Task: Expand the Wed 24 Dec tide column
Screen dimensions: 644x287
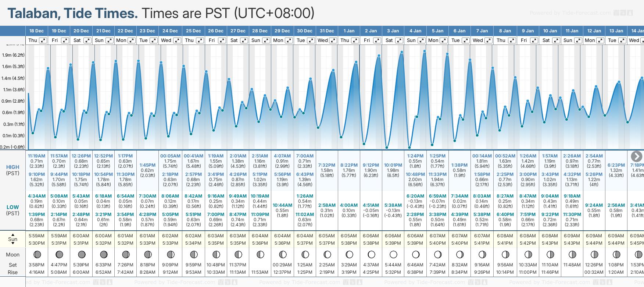Action: 177,40
